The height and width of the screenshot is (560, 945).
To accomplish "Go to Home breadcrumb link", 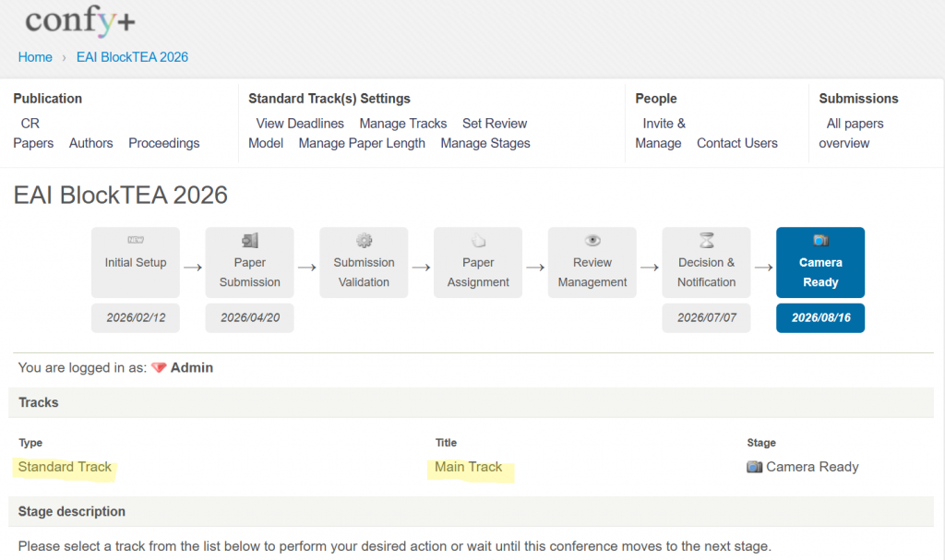I will click(35, 57).
